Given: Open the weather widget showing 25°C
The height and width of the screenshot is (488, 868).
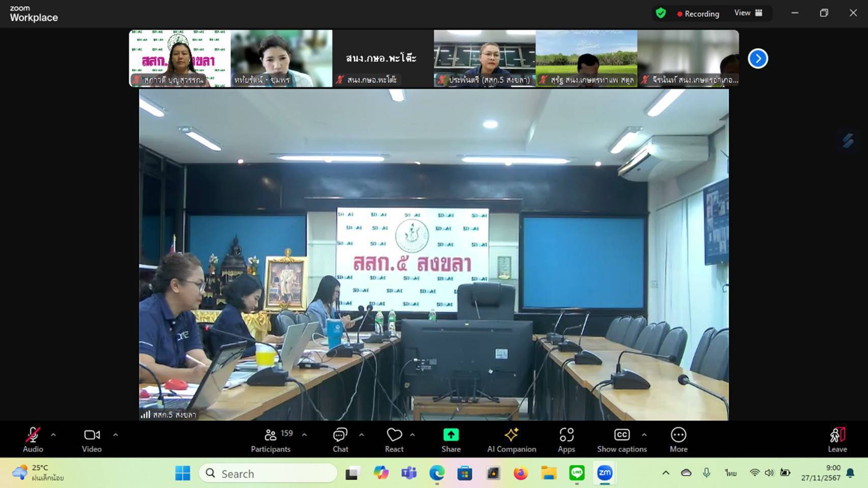Looking at the screenshot, I should point(38,473).
